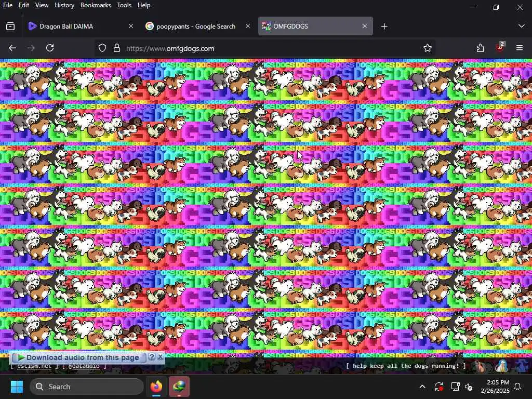Bookmark this page with the star
Screen dimensions: 532x399
pyautogui.click(x=427, y=48)
